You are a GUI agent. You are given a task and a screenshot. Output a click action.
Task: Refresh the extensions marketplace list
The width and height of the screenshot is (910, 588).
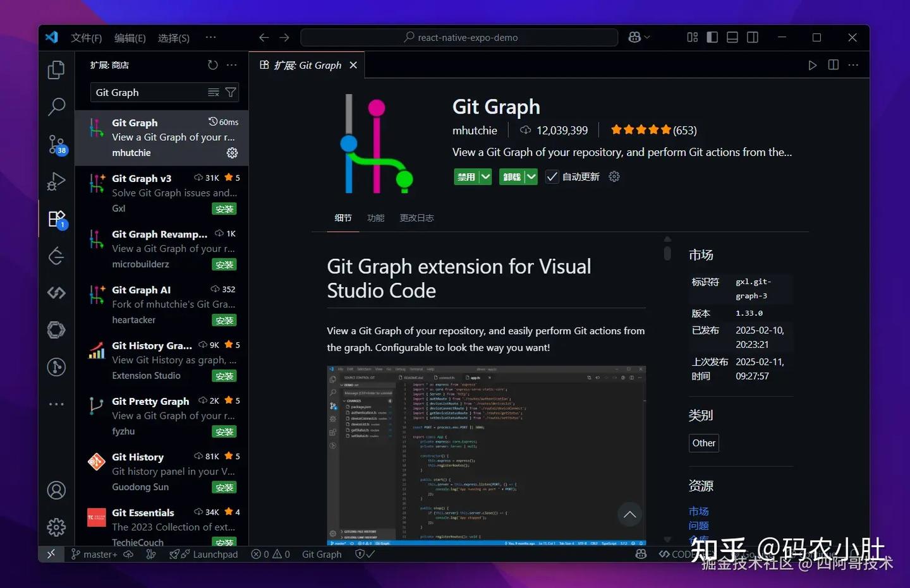213,65
